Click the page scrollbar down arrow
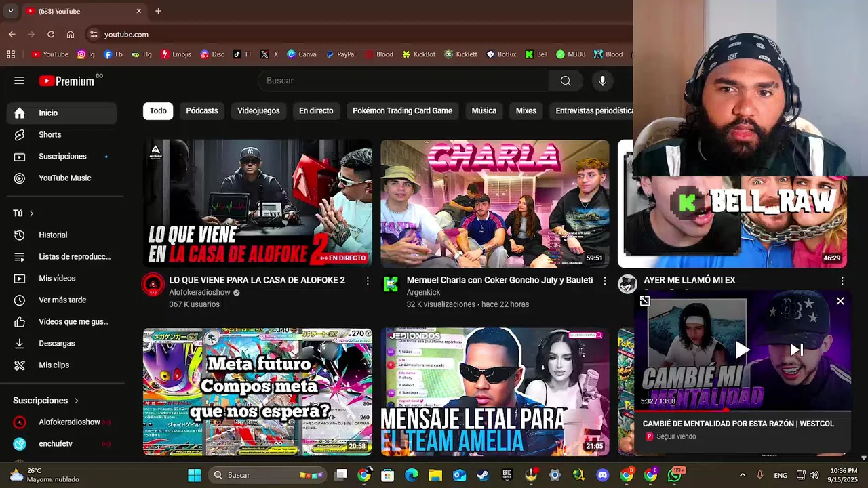 coord(863,457)
